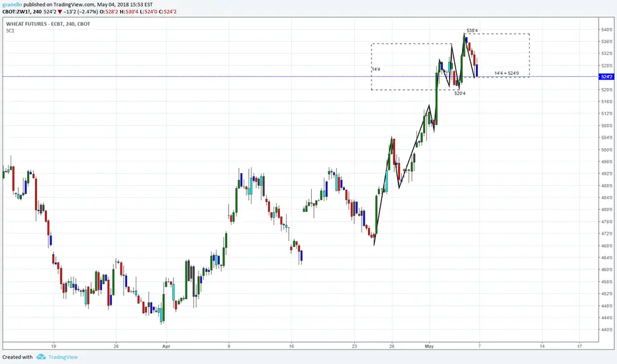Click the Created with text
The width and height of the screenshot is (617, 364).
[x=17, y=357]
